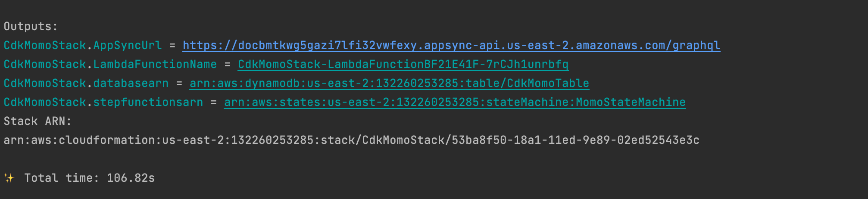Click the Total time: label
Viewport: 868px width, 199px height.
click(x=62, y=178)
